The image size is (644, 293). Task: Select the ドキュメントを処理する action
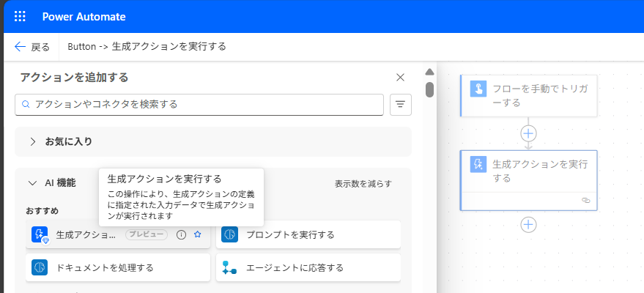118,267
